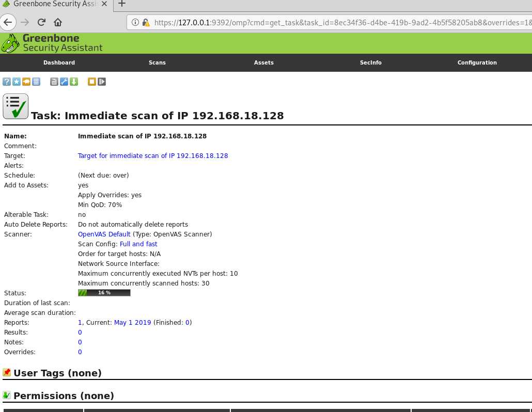Click "Order for target hosts: N/A" text

(119, 253)
